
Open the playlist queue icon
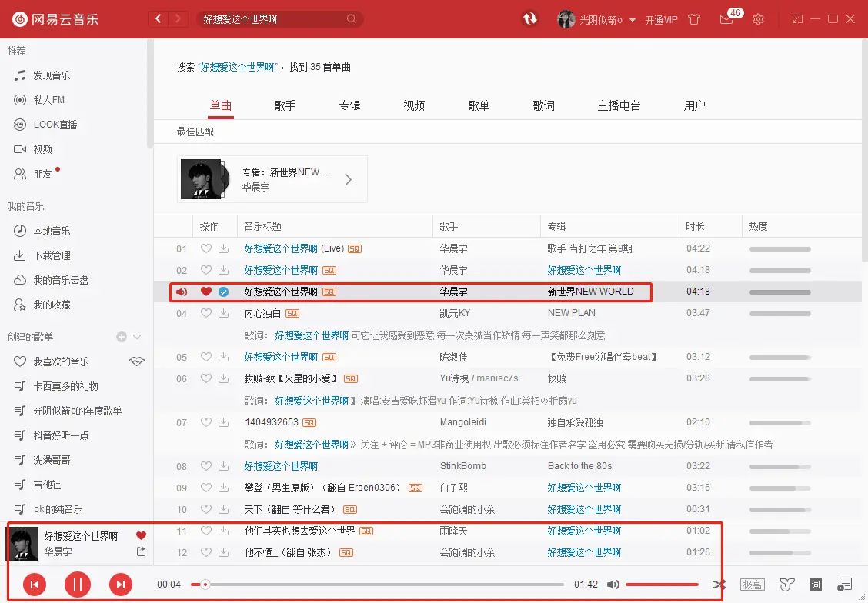(x=845, y=585)
